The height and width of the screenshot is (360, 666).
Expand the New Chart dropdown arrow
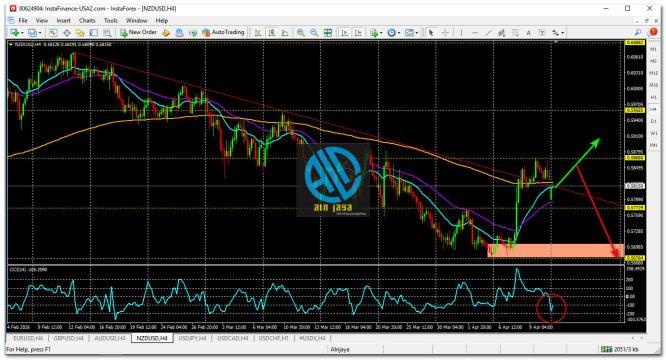coord(22,33)
